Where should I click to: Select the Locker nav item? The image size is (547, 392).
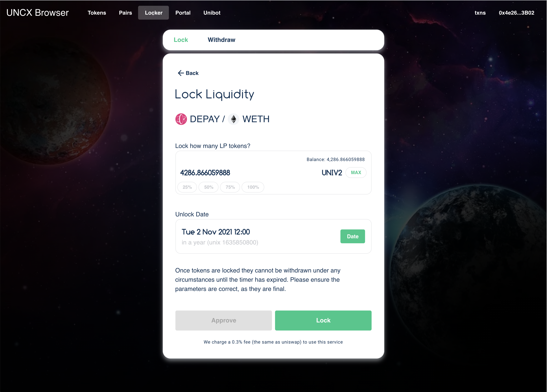(x=153, y=13)
